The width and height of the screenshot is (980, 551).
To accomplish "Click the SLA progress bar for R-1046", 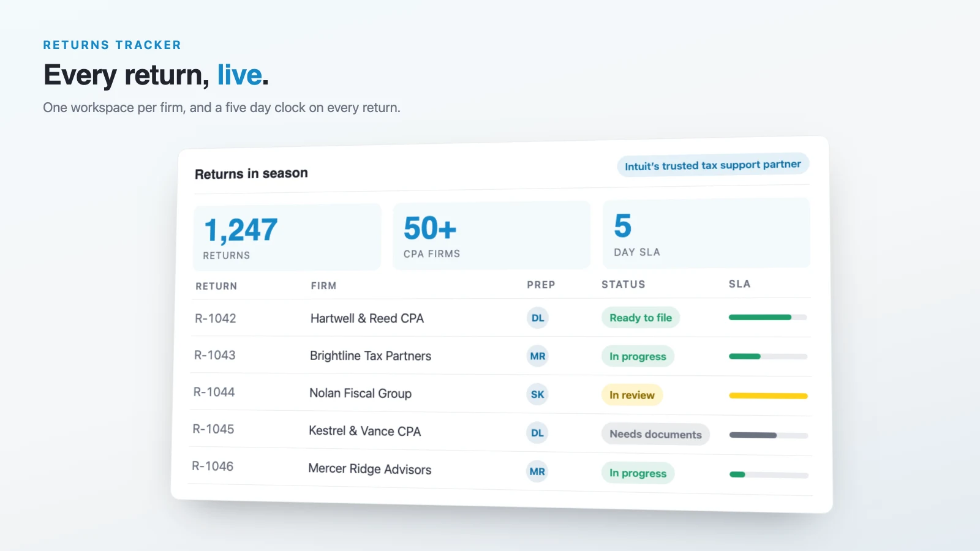I will click(x=769, y=474).
